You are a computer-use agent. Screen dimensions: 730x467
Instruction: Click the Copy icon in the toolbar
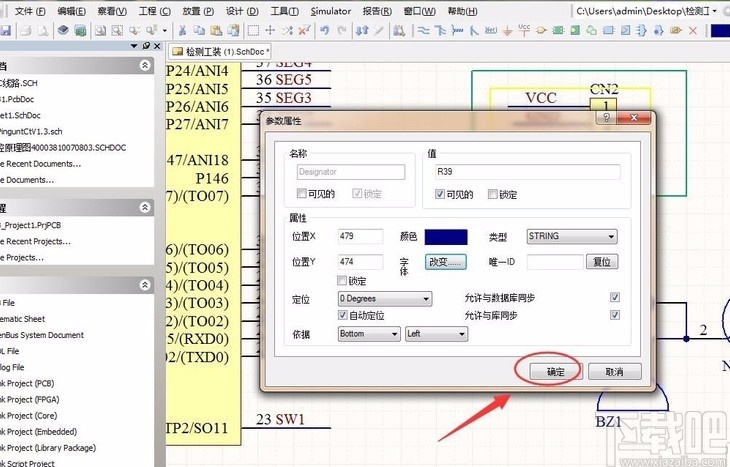click(199, 31)
